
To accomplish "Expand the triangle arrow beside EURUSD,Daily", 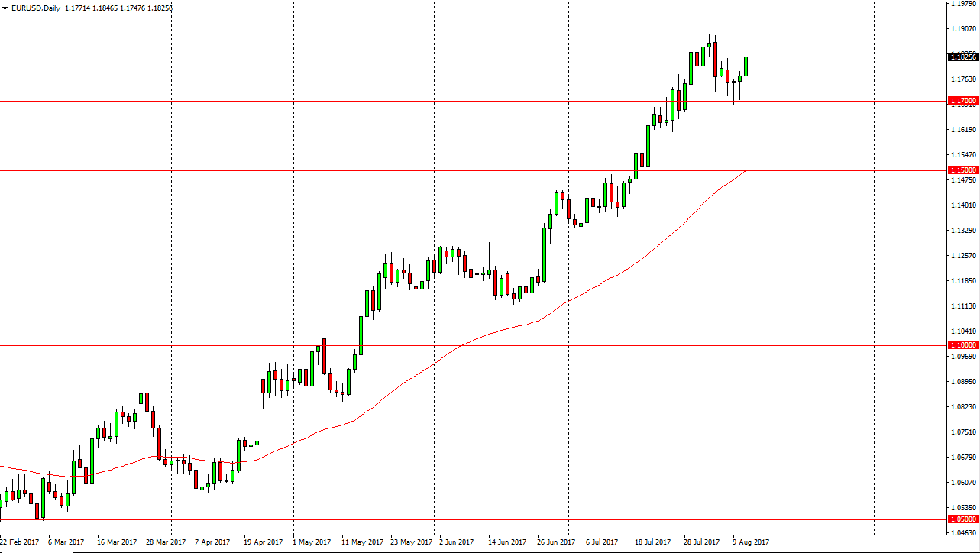I will (5, 8).
